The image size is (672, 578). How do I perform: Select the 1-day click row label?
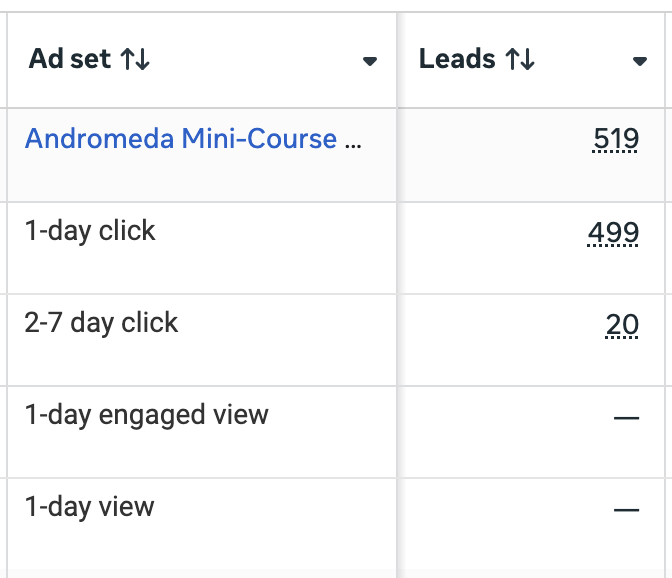point(90,231)
